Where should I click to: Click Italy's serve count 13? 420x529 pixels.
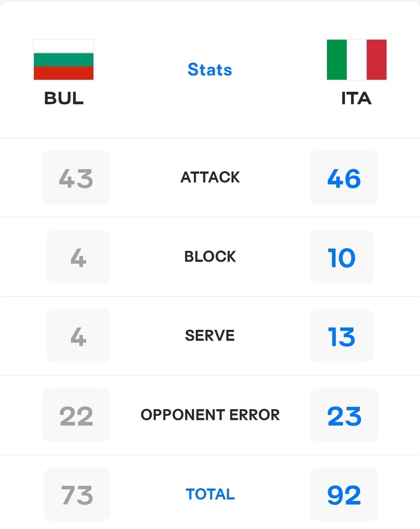click(341, 336)
